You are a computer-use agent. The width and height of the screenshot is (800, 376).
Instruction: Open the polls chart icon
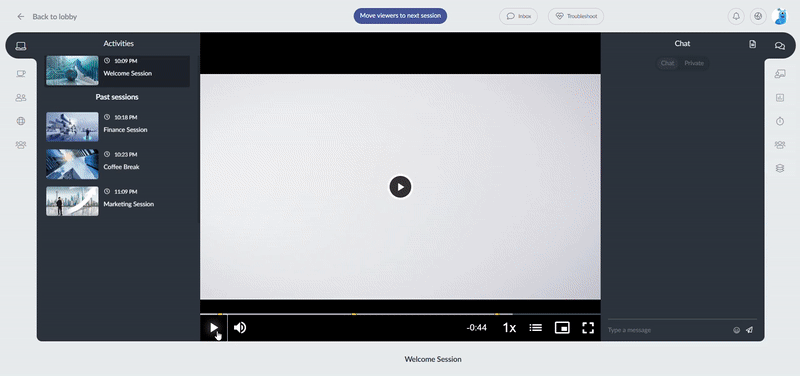[x=780, y=97]
